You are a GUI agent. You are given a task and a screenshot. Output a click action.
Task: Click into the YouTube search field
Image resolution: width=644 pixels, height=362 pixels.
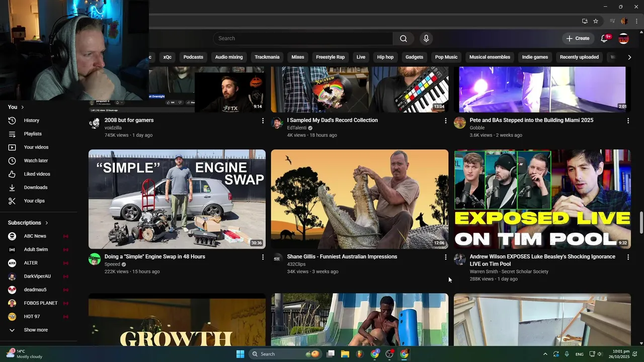point(303,39)
